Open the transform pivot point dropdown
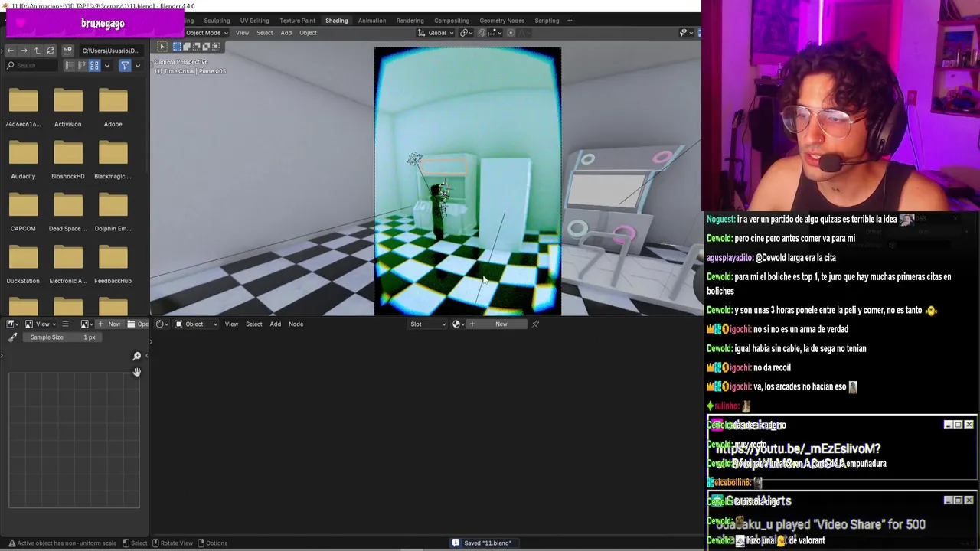Screen dimensions: 980x551 (467, 33)
